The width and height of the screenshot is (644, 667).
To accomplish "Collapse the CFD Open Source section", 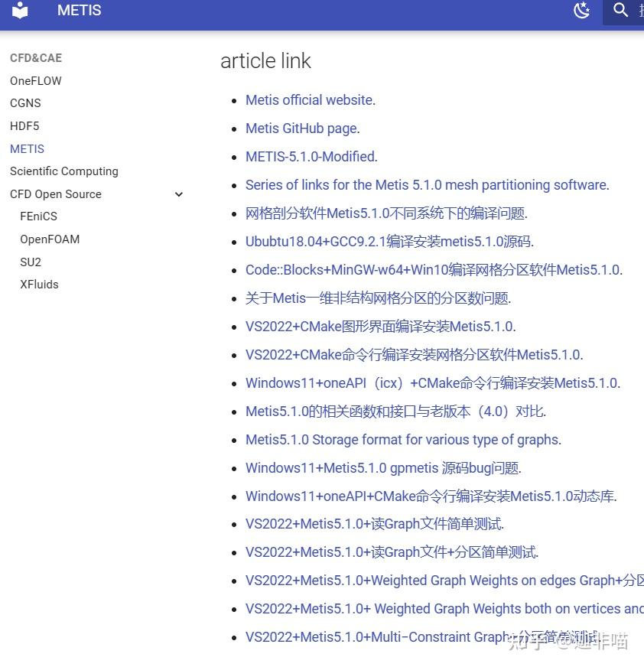I will 178,194.
